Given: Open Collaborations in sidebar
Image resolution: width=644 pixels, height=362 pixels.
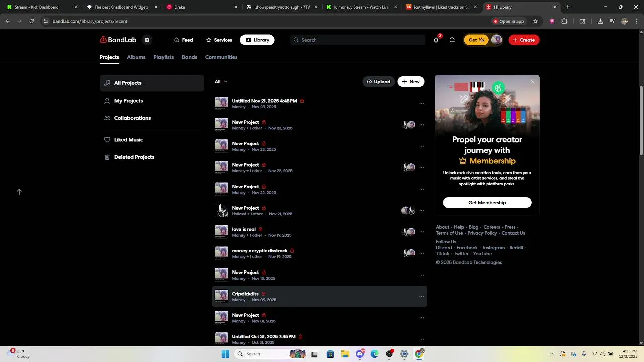Looking at the screenshot, I should 151,118.
